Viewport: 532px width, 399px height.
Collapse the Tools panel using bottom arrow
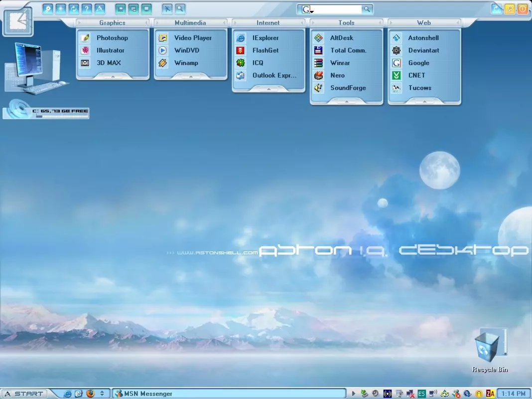tap(346, 101)
